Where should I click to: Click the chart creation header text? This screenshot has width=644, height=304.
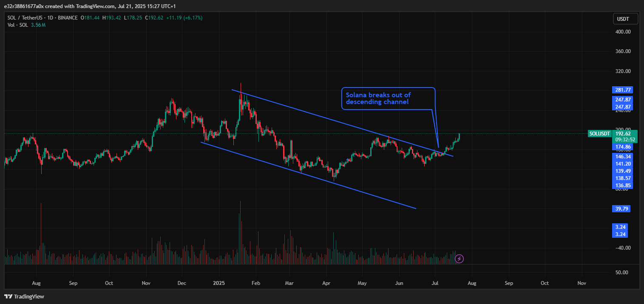point(90,6)
